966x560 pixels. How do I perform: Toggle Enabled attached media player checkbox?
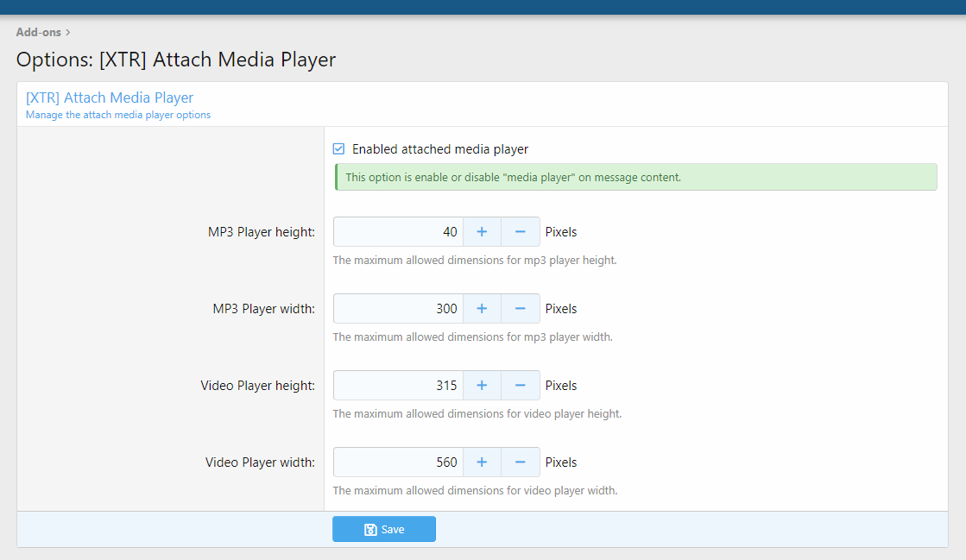coord(339,149)
